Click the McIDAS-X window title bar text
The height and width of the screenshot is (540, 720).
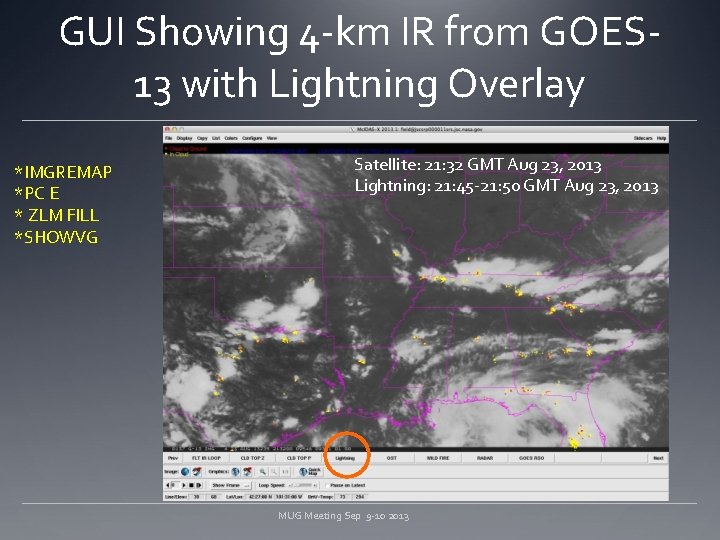420,129
